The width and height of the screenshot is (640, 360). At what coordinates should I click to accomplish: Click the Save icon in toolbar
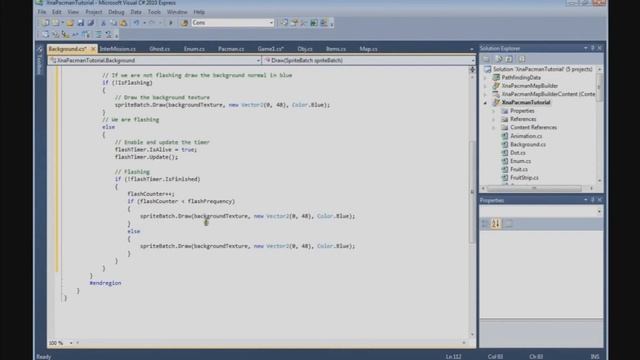click(x=81, y=23)
